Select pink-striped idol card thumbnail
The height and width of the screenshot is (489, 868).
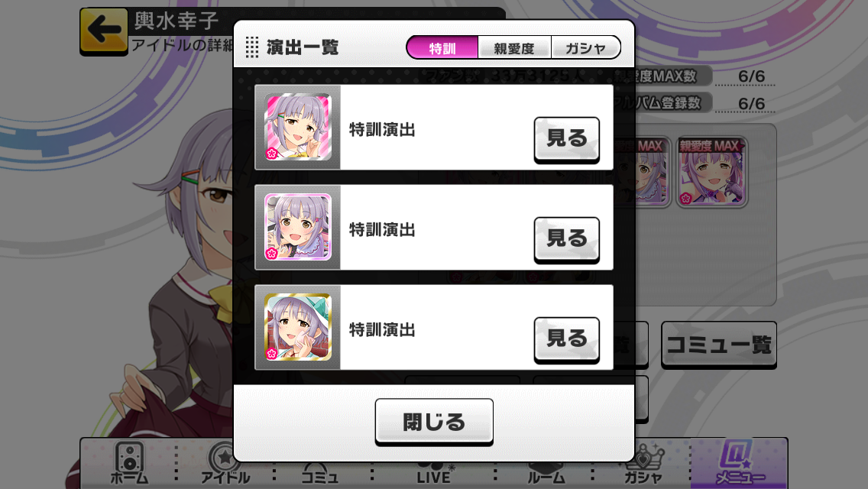pyautogui.click(x=298, y=127)
